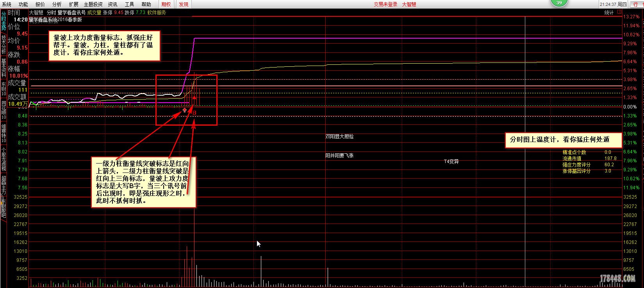Click the 精准点个数 0.0 row
The image size is (644, 288).
587,152
